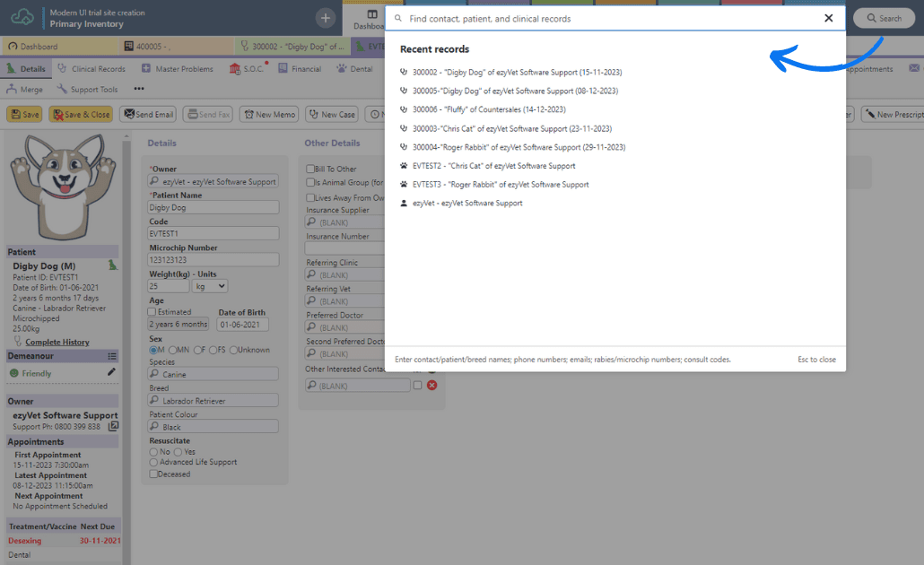Open the Breed Labrador Retriever lookup field
Image resolution: width=924 pixels, height=565 pixels.
214,401
